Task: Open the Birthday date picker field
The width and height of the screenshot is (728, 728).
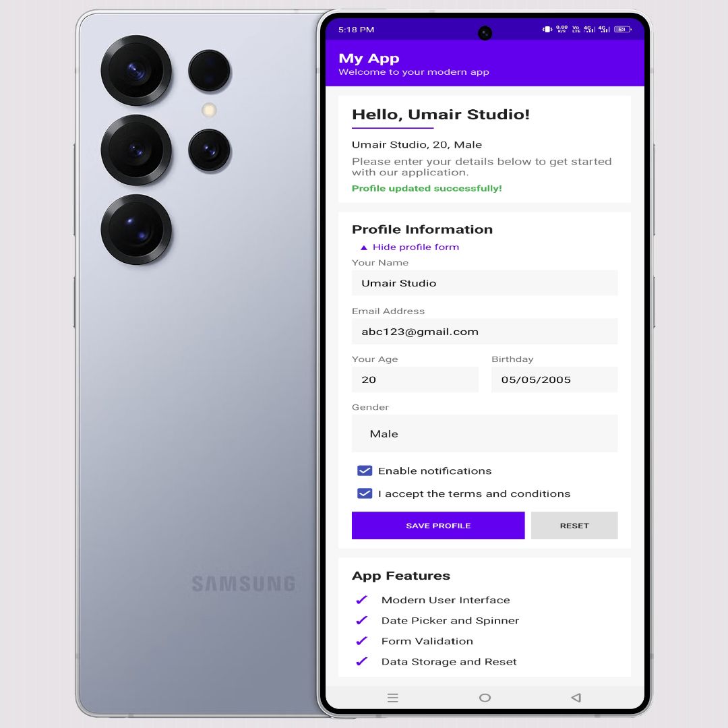Action: (x=554, y=380)
